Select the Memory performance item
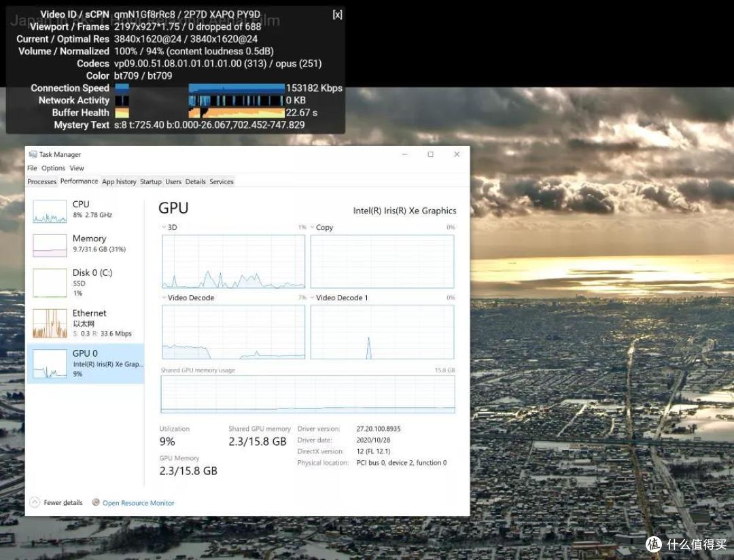This screenshot has height=560, width=734. 85,245
